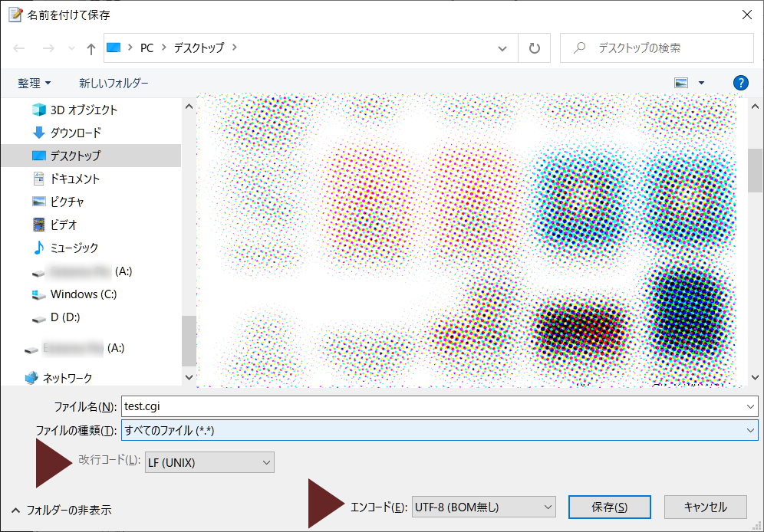Click the ピクチャ picture icon
Screen dimensions: 764x532
click(x=39, y=202)
